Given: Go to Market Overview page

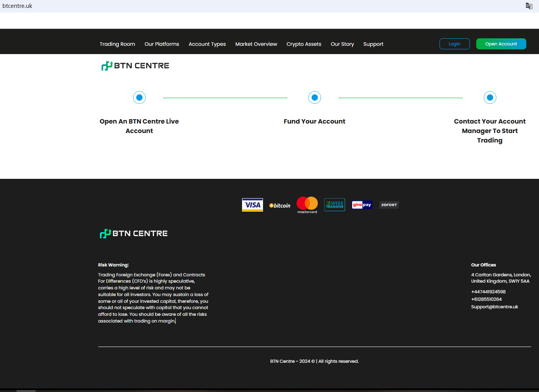Looking at the screenshot, I should tap(256, 44).
